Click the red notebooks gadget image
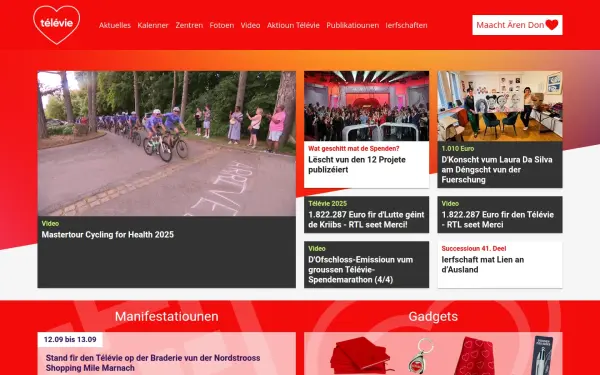 (360, 355)
